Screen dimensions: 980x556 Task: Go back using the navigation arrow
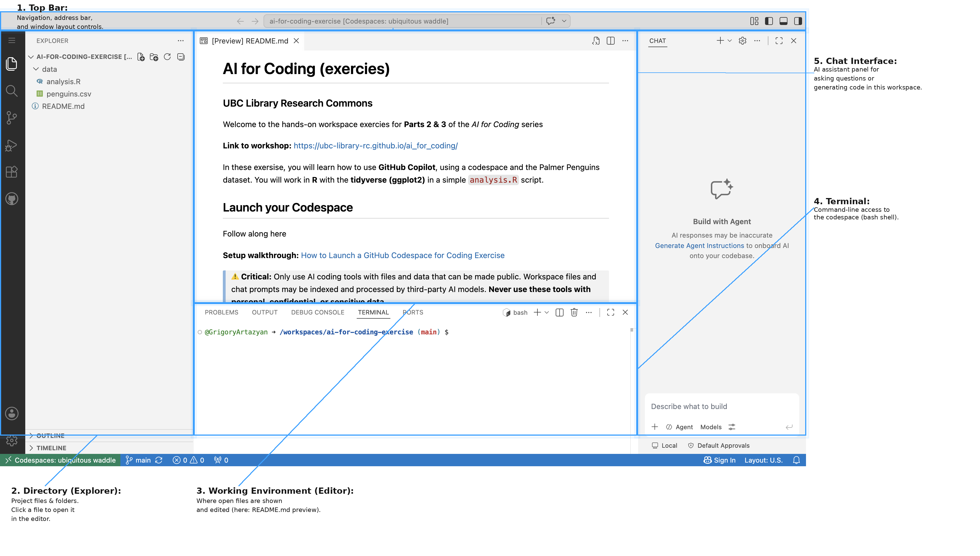tap(240, 21)
